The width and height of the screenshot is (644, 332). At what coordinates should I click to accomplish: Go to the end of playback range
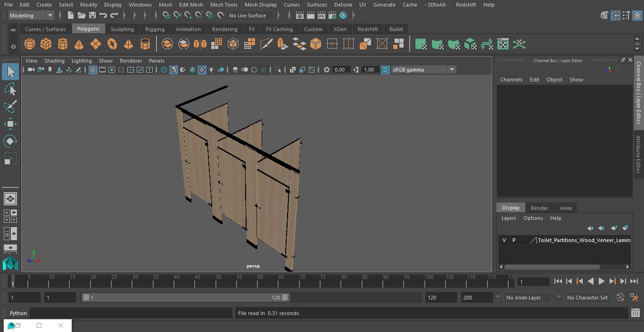click(x=634, y=281)
